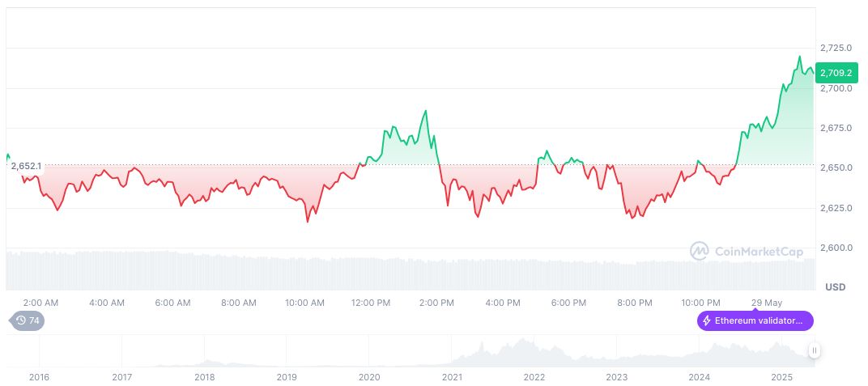Jump to 2024 in the year navigator
This screenshot has width=868, height=386.
tap(700, 377)
